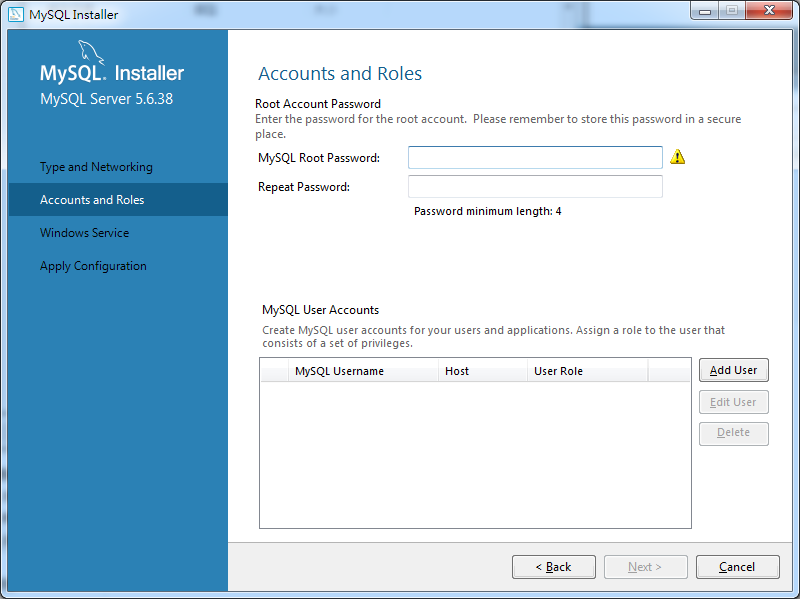Go back with the Back button

[x=554, y=567]
